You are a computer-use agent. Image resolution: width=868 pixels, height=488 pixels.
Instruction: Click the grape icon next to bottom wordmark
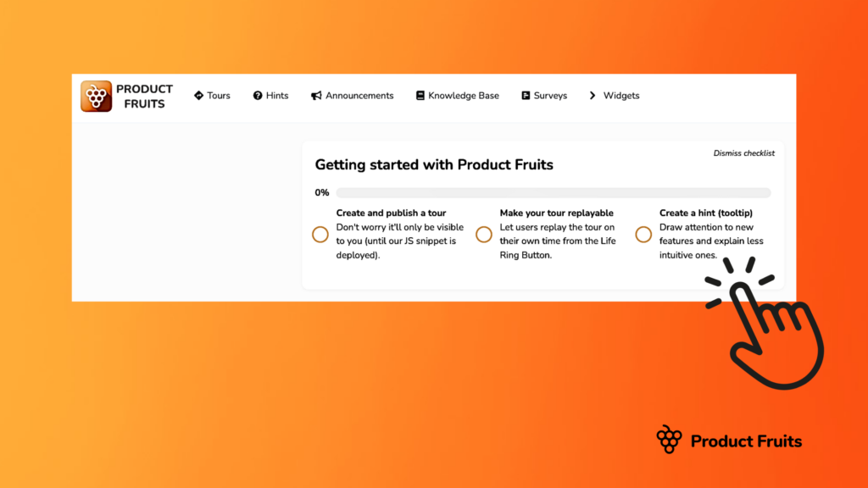[x=669, y=440]
